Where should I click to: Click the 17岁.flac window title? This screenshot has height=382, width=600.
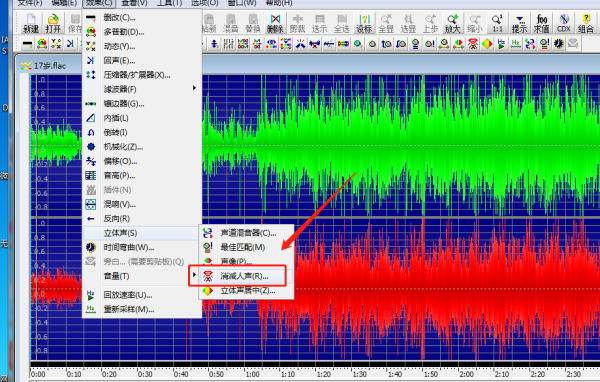(50, 66)
